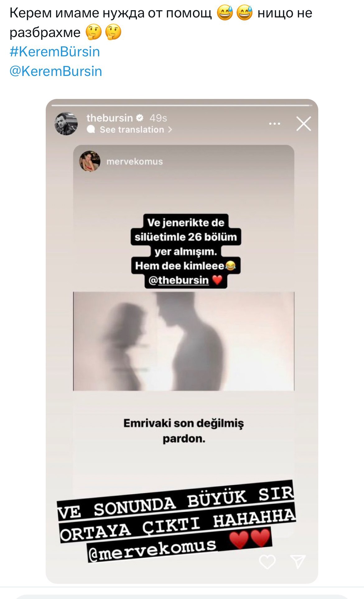Tap the mervekomus profile picture
The width and height of the screenshot is (364, 599).
[90, 161]
